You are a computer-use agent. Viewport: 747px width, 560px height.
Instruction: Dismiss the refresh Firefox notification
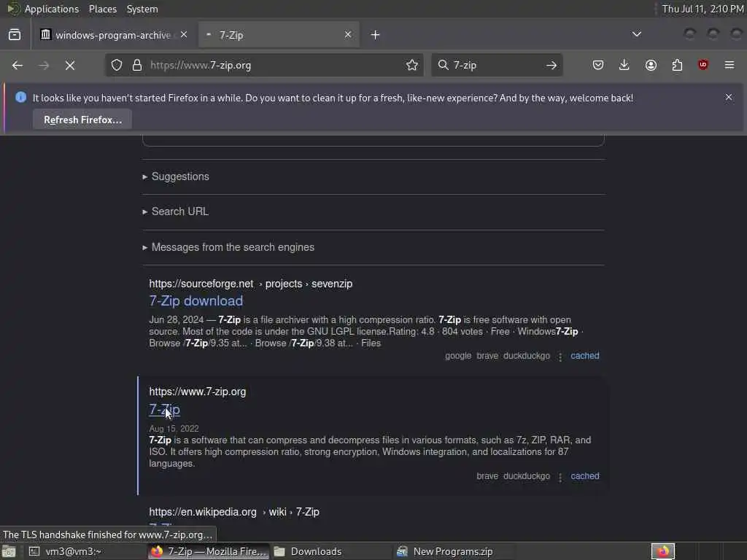(729, 97)
